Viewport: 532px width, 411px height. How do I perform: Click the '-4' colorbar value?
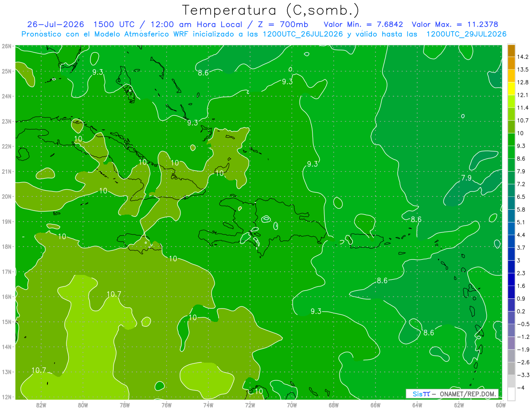[x=521, y=388]
